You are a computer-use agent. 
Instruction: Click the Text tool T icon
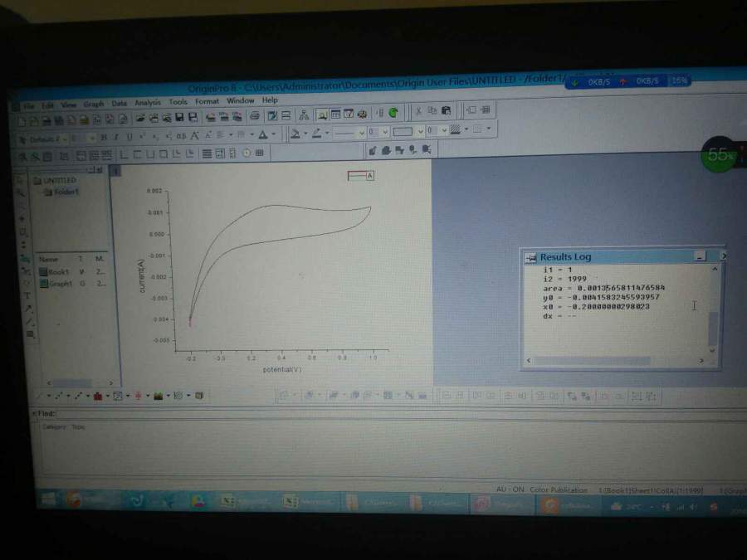pyautogui.click(x=27, y=295)
